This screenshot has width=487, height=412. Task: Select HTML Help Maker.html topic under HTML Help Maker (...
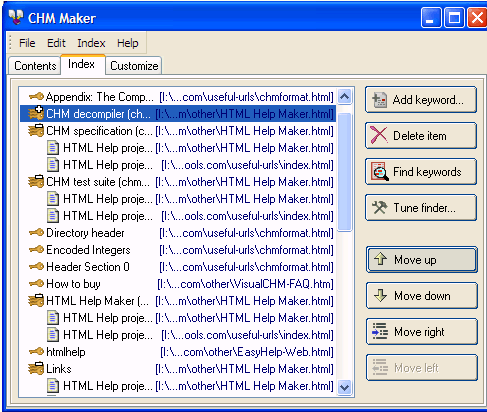coord(190,317)
